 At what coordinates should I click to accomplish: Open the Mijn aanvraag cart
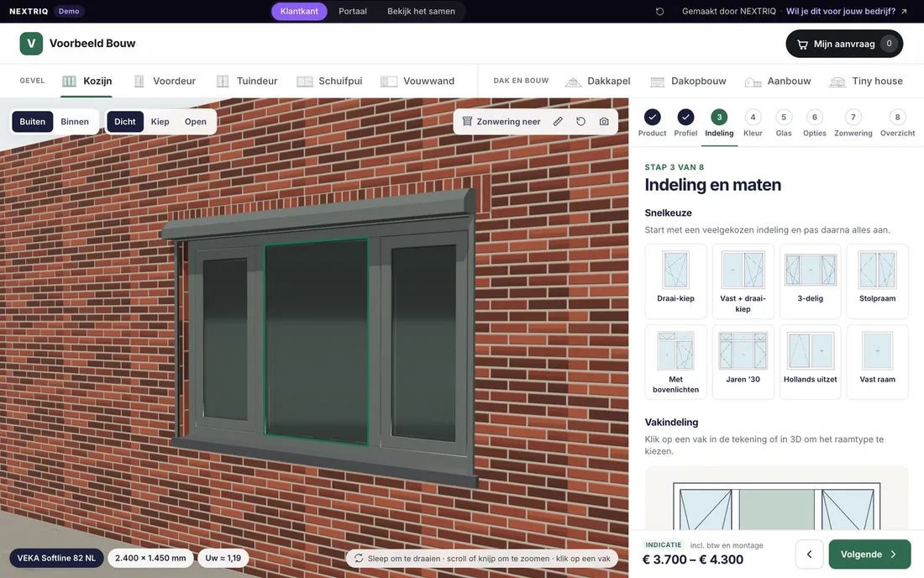tap(844, 44)
